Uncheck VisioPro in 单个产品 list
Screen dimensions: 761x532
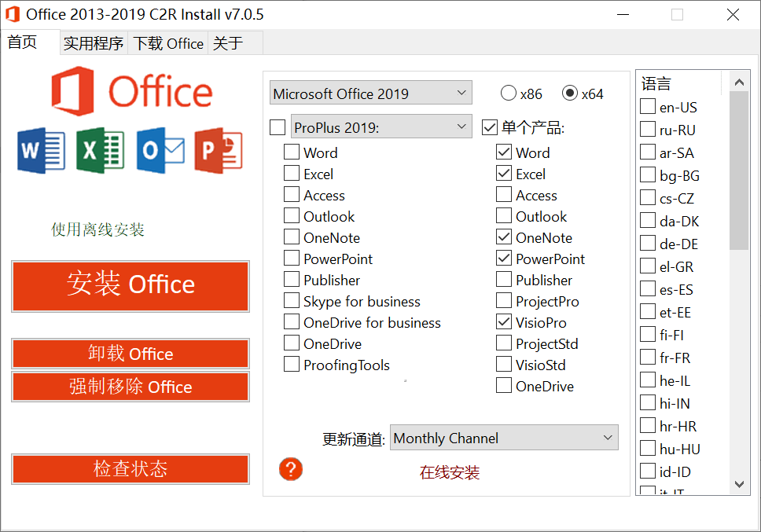(x=504, y=321)
